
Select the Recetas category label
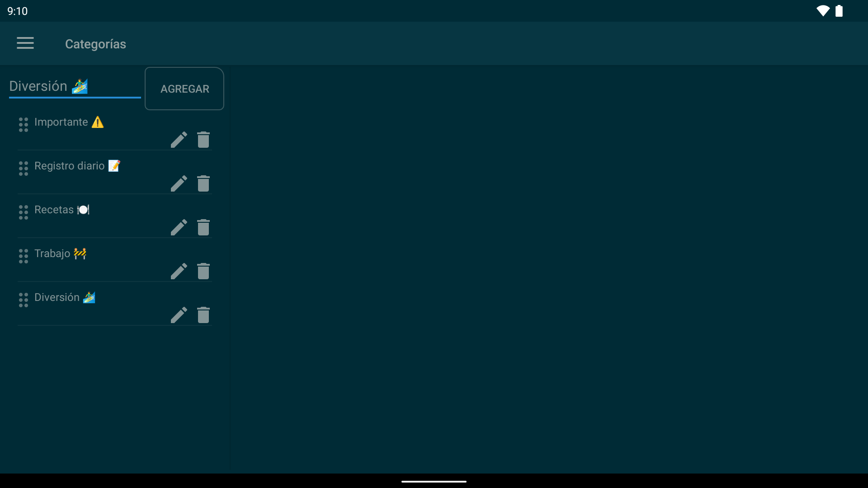click(x=62, y=210)
